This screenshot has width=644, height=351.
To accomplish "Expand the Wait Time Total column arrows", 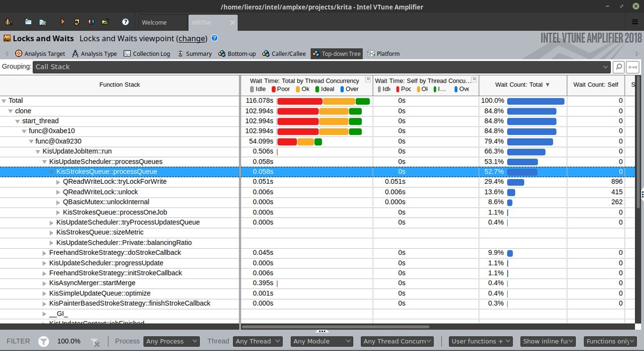I will pos(368,80).
